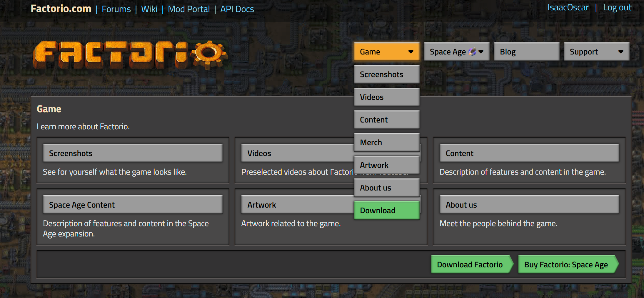This screenshot has height=298, width=644.
Task: Visit the Mod Portal link
Action: tap(189, 9)
